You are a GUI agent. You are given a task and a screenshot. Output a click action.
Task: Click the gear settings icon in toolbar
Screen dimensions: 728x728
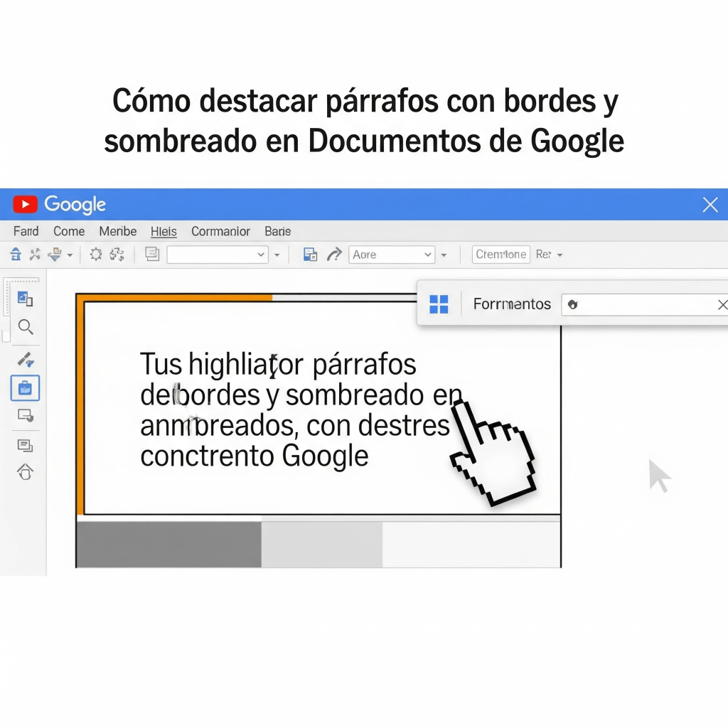click(x=96, y=255)
